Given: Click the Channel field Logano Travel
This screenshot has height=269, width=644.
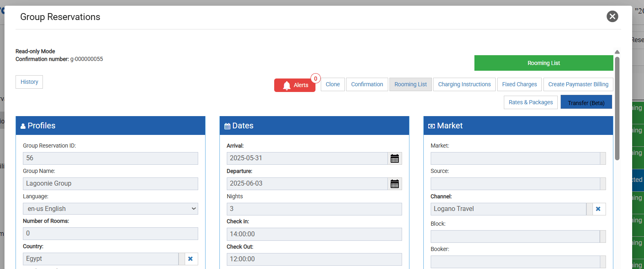Looking at the screenshot, I should [508, 209].
